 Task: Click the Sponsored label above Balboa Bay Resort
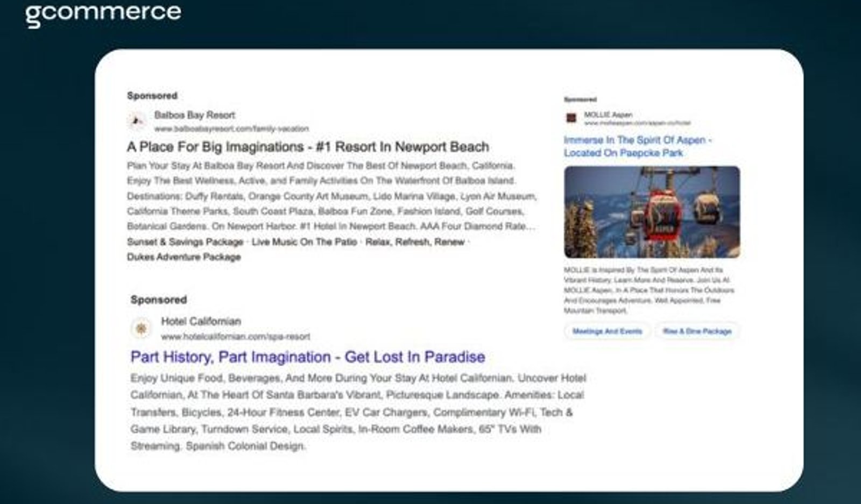coord(152,96)
